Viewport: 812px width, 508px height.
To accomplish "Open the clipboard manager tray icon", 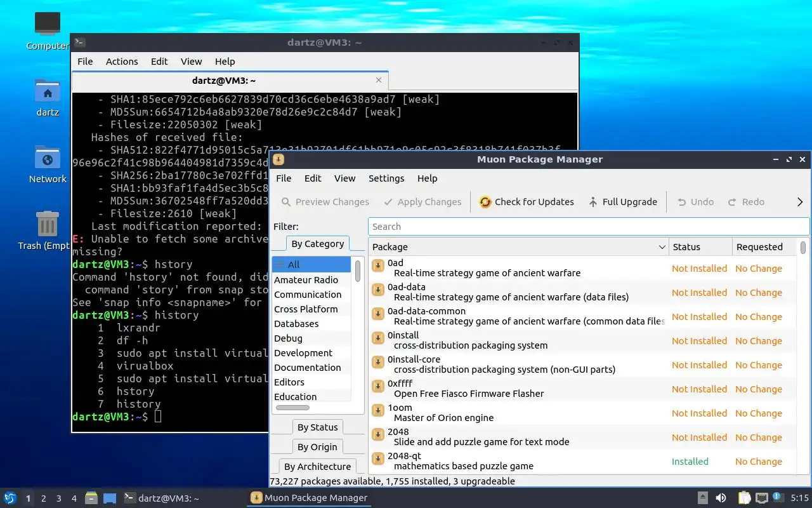I will point(744,498).
